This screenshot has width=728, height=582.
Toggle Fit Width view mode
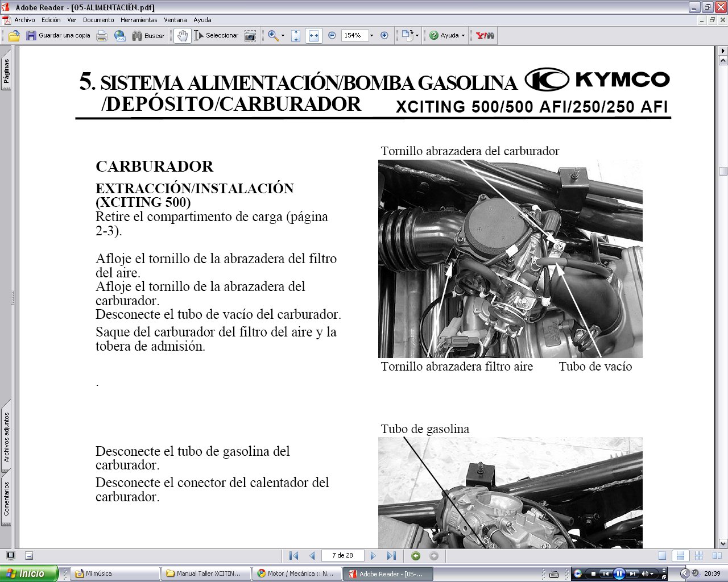tap(313, 35)
